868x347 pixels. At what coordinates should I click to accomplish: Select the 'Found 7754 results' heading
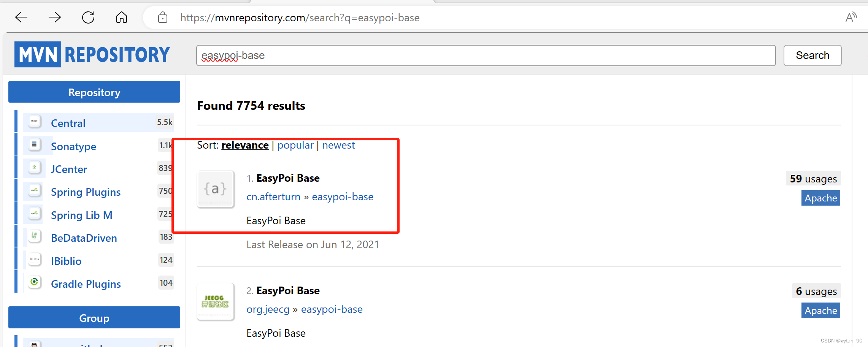point(251,106)
